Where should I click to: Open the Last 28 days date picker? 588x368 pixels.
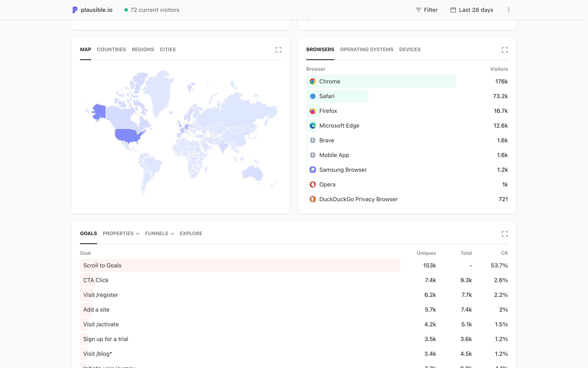coord(472,10)
